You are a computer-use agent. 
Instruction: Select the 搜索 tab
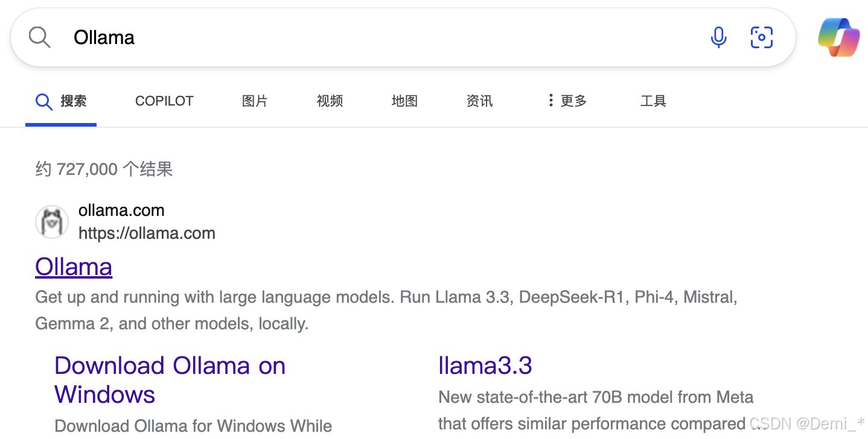(x=61, y=101)
